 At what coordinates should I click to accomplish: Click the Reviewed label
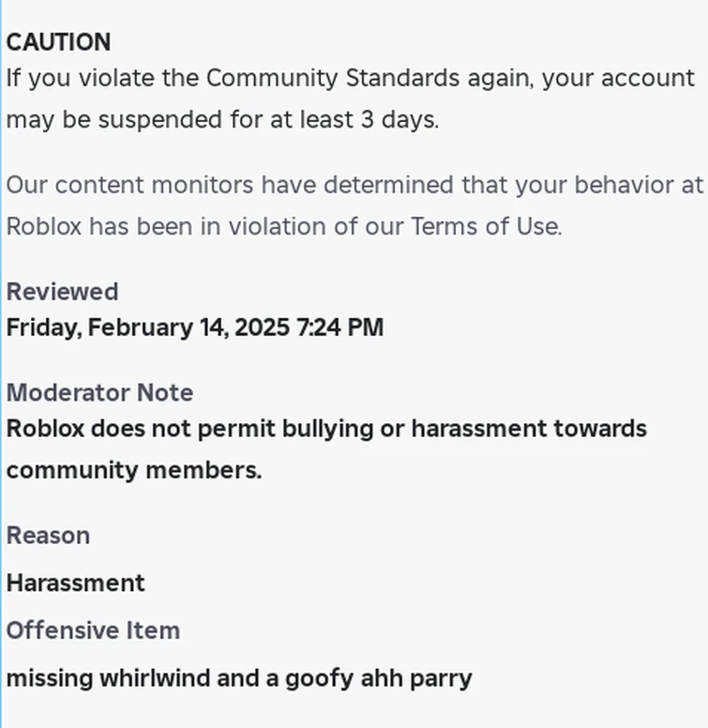[62, 292]
